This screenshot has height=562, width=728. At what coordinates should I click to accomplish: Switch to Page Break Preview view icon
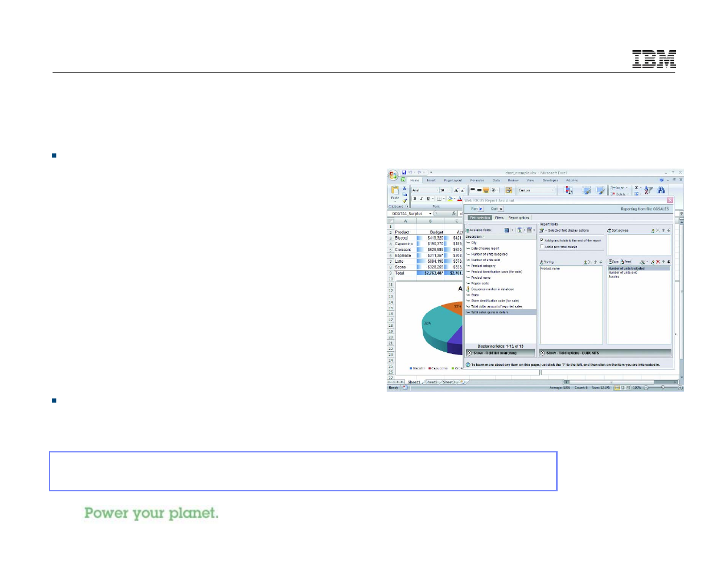coord(628,388)
